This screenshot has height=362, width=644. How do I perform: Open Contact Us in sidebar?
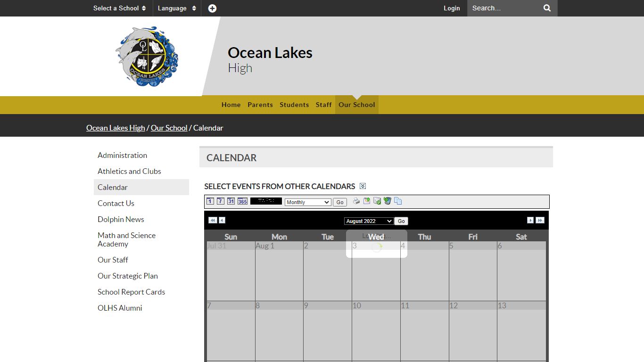(x=141, y=203)
